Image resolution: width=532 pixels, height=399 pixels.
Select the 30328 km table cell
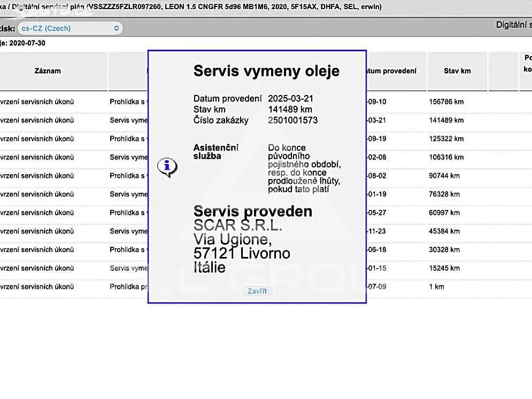pos(444,250)
